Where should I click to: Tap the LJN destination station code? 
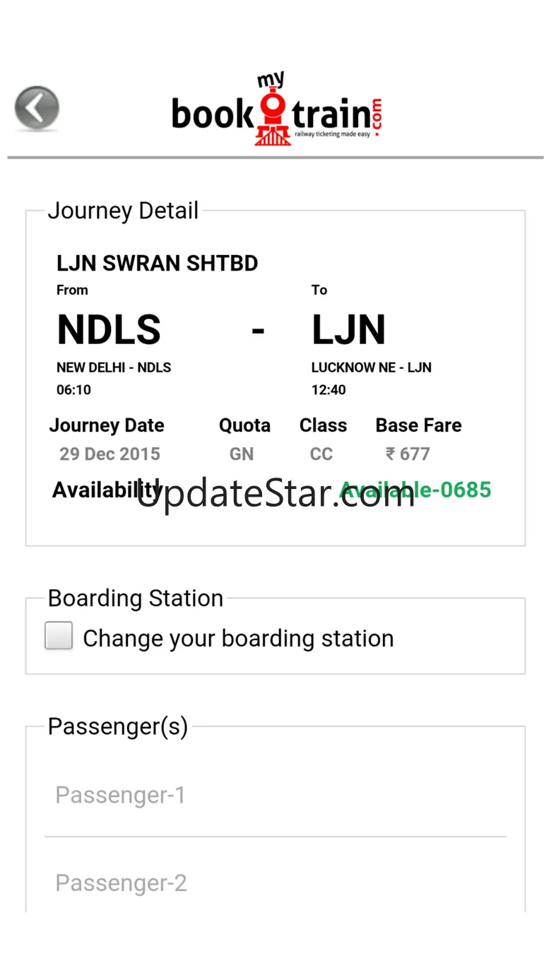[x=348, y=330]
